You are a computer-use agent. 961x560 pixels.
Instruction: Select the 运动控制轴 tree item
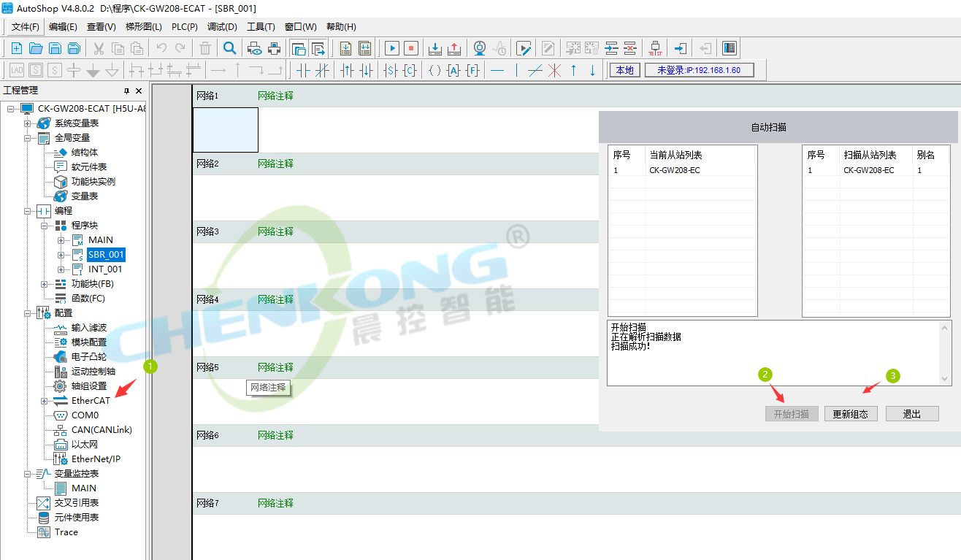pos(93,372)
